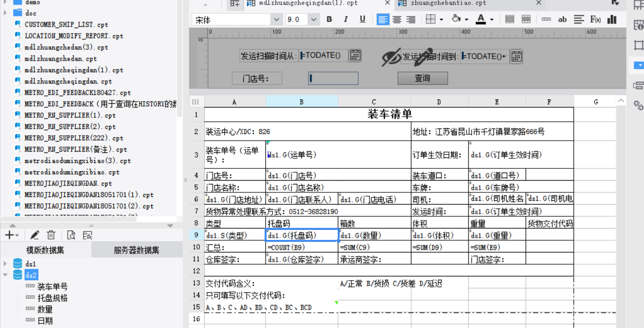
Task: Expand the doc folder in the file tree
Action: [5, 13]
